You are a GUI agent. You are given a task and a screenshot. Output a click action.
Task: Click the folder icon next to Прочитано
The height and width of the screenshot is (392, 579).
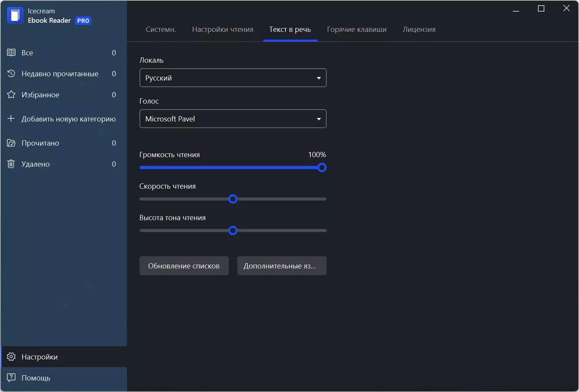(x=11, y=143)
